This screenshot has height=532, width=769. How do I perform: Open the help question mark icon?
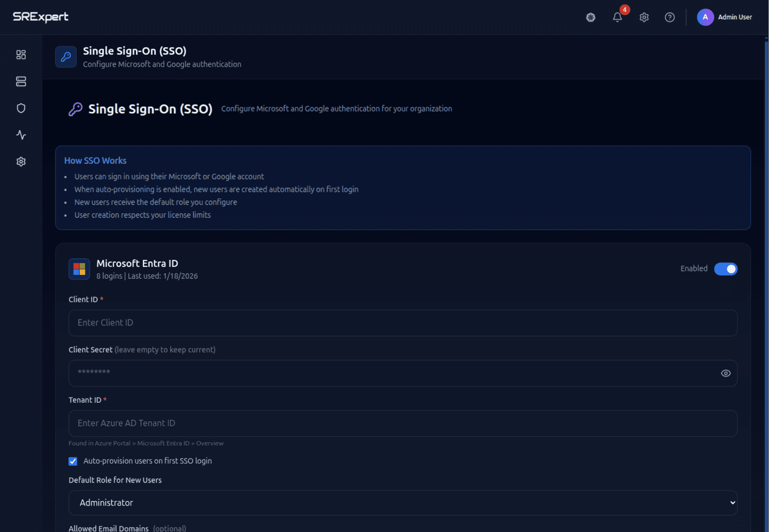coord(669,17)
